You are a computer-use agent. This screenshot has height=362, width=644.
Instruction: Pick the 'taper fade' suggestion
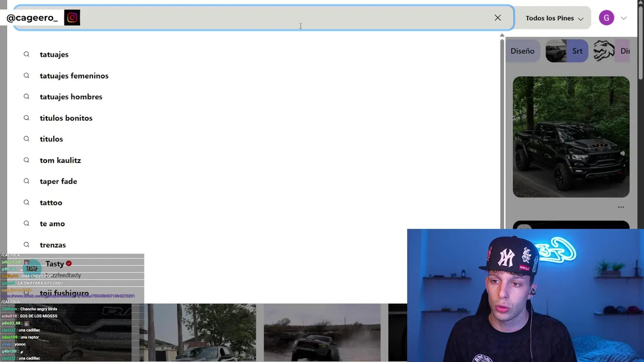[x=58, y=181]
